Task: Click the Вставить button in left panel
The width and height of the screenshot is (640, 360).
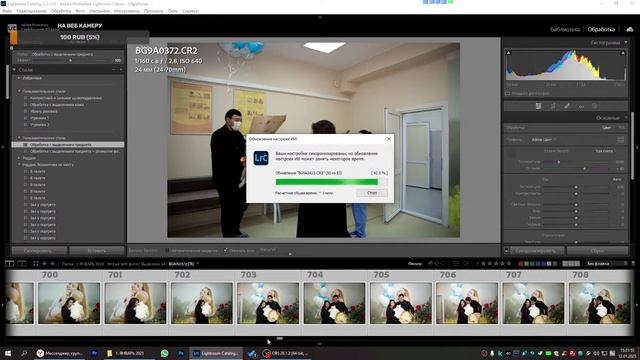Action: 97,251
